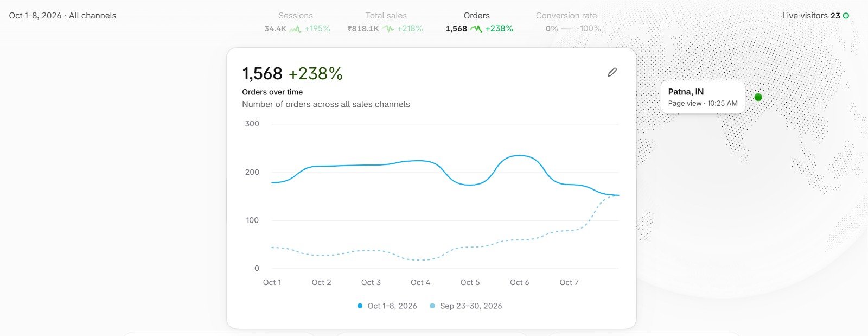
Task: Click the Conversion rate flat line icon
Action: 567,29
